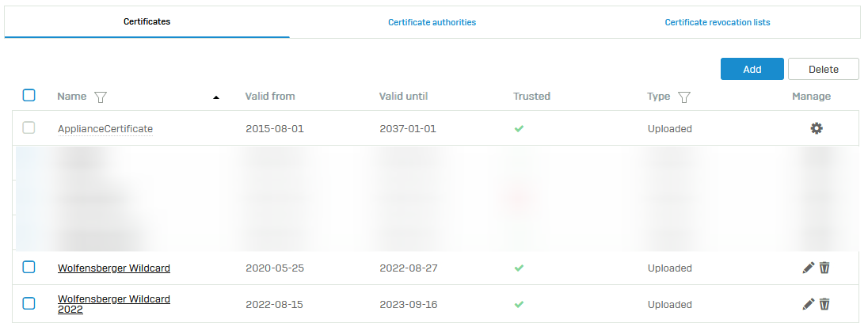Edit the Wolfensberger Wildcard certificate pencil
Viewport: 868px width, 327px height.
[x=809, y=268]
